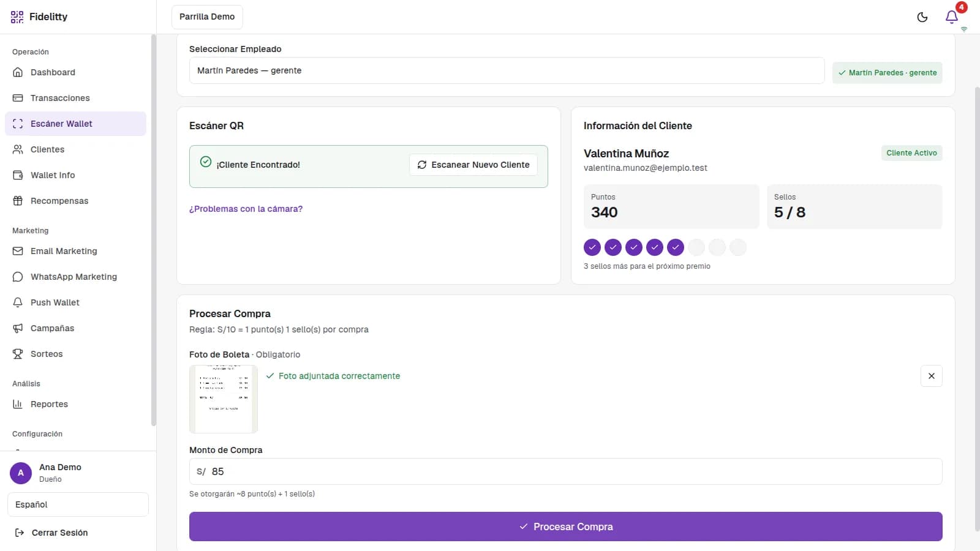Click the Cliente Activo status badge
This screenshot has width=980, height=551.
click(911, 153)
